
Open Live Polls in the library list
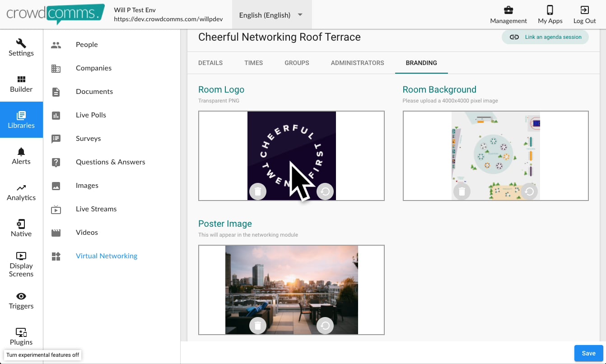(91, 115)
